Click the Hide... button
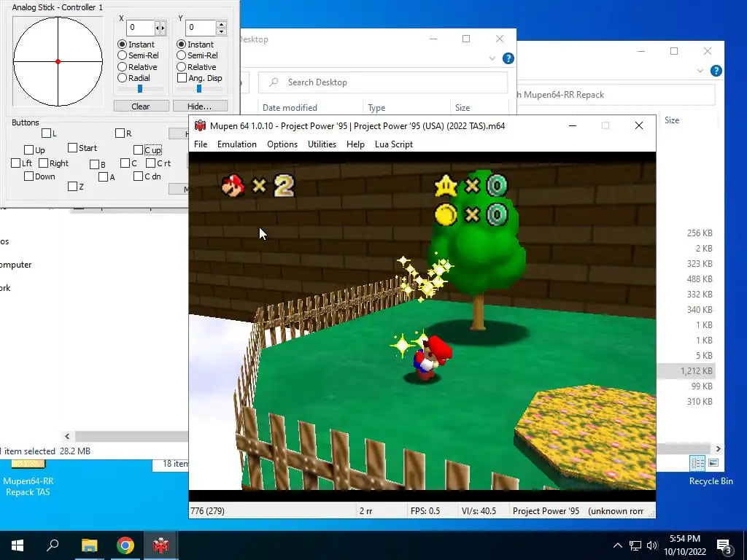The image size is (747, 560). [200, 106]
